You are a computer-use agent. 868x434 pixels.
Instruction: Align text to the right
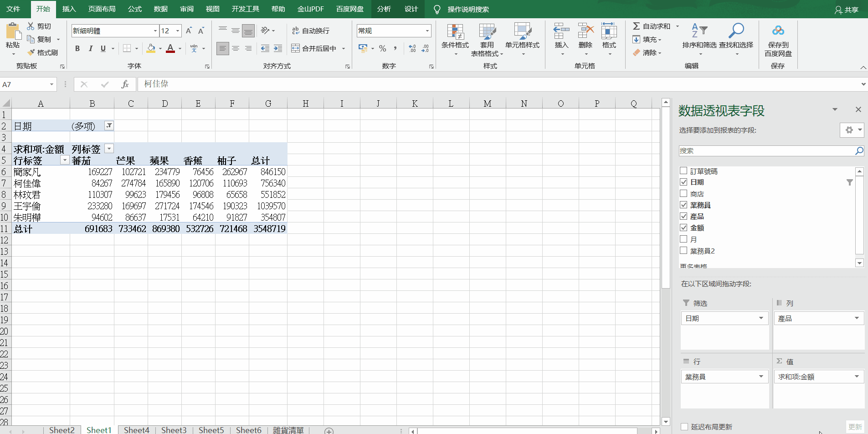click(248, 48)
